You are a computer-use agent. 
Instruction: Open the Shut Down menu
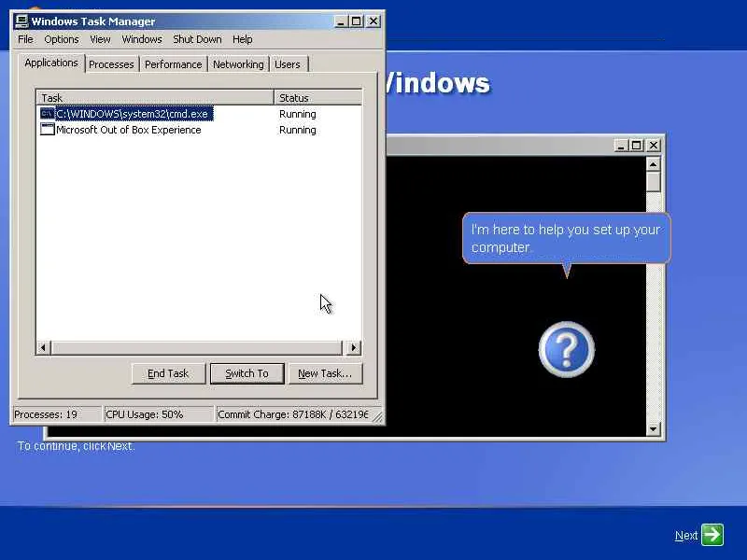pos(197,39)
